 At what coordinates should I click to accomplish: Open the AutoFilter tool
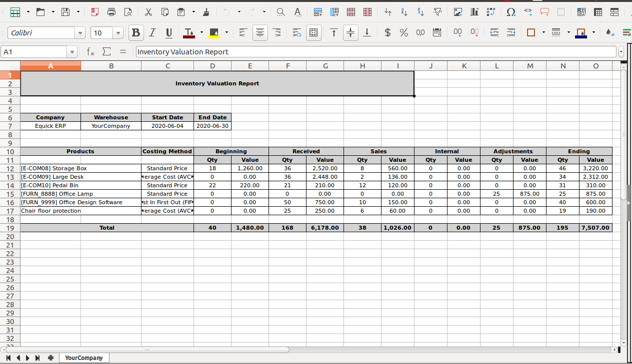437,12
